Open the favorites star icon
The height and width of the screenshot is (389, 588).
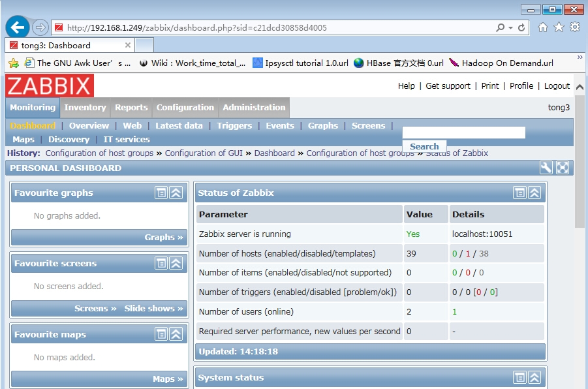tap(559, 27)
